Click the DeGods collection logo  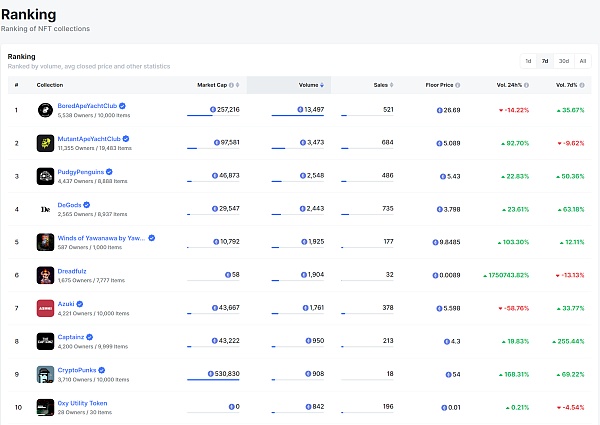click(x=45, y=208)
